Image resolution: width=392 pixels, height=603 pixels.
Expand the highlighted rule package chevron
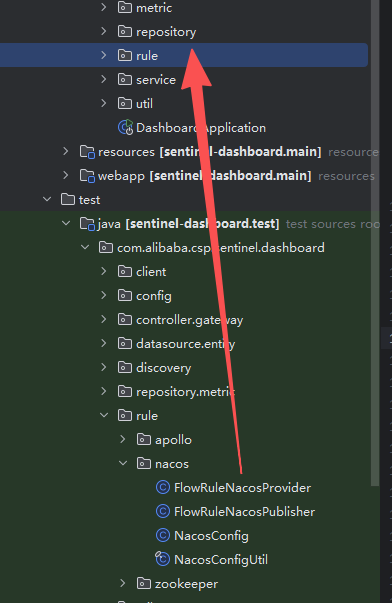click(103, 55)
